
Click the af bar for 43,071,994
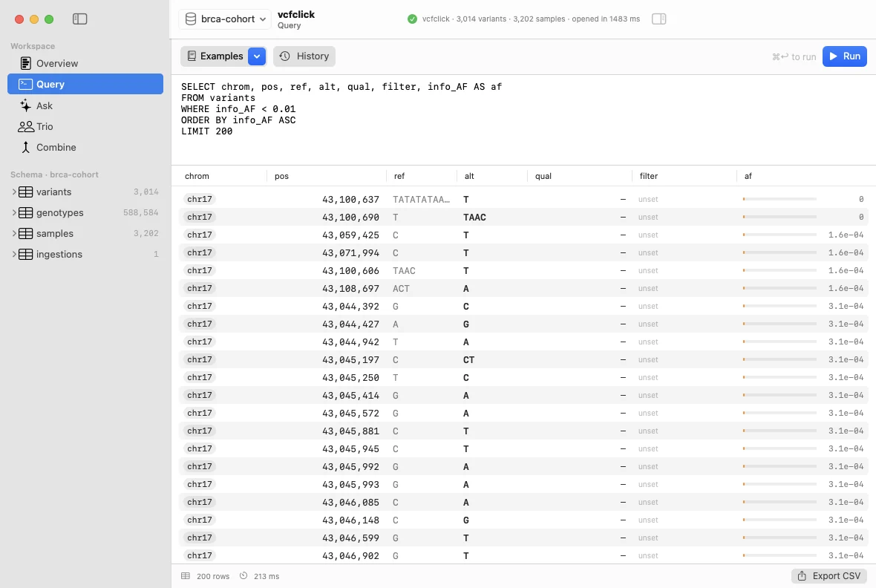coord(779,252)
